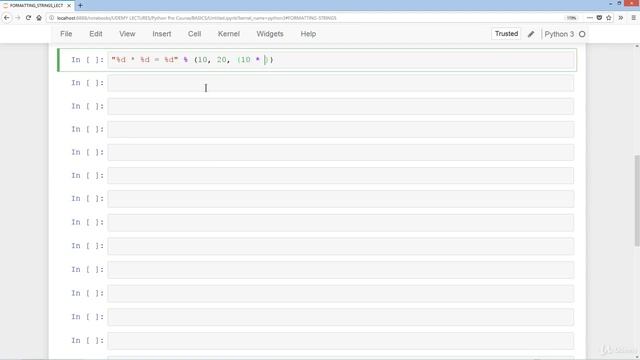Open the Insert menu
This screenshot has height=360, width=640.
(x=162, y=34)
